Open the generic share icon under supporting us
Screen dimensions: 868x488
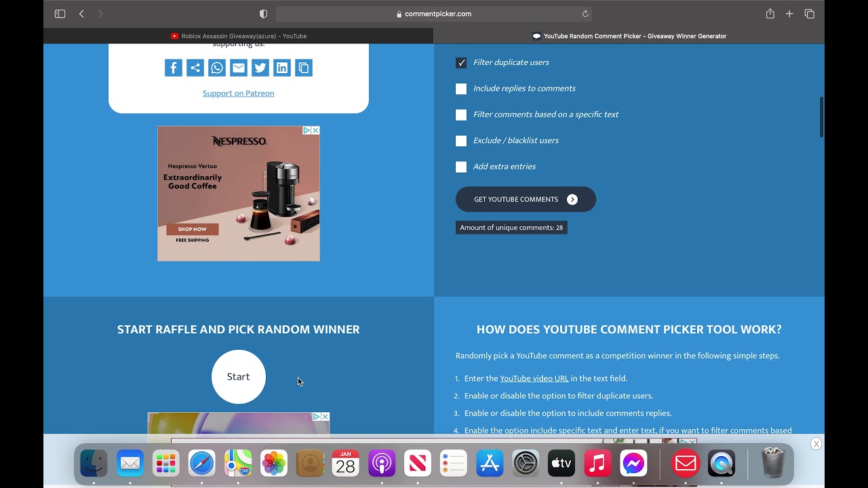click(195, 68)
